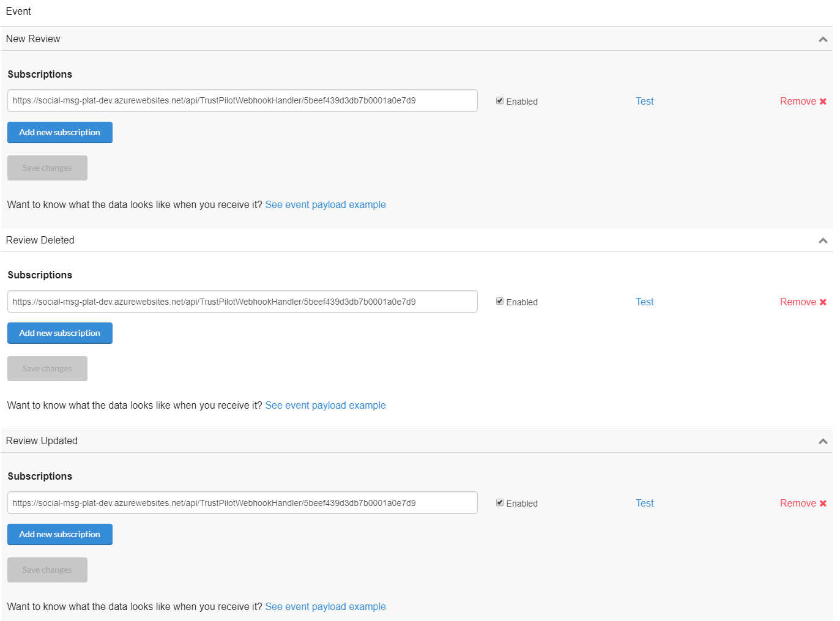Open the event payload example for Review Updated

tap(325, 606)
